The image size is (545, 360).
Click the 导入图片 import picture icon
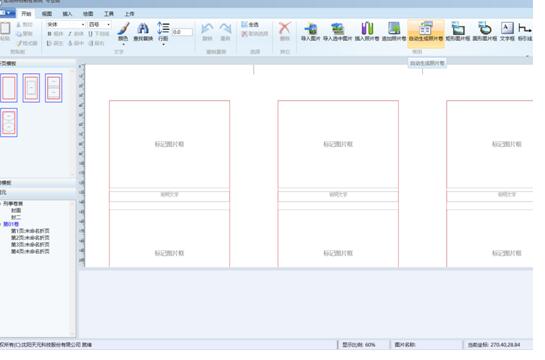coord(310,32)
